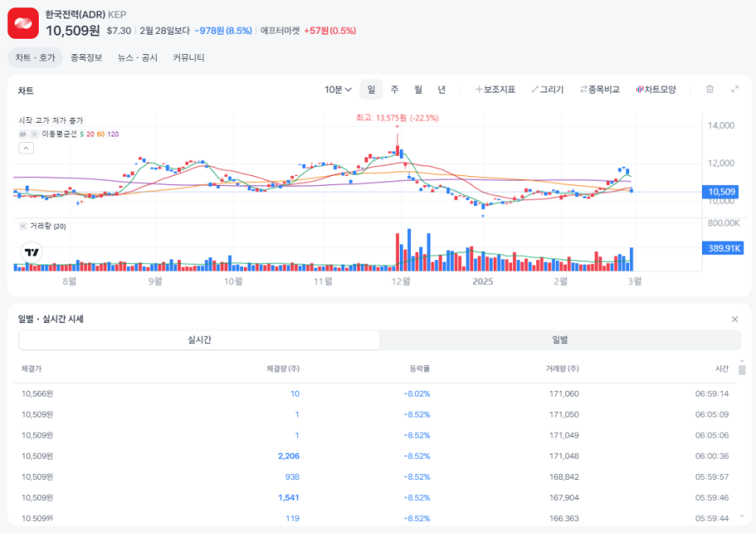This screenshot has width=756, height=533.
Task: Select the 실시간 quotes tab
Action: point(199,340)
